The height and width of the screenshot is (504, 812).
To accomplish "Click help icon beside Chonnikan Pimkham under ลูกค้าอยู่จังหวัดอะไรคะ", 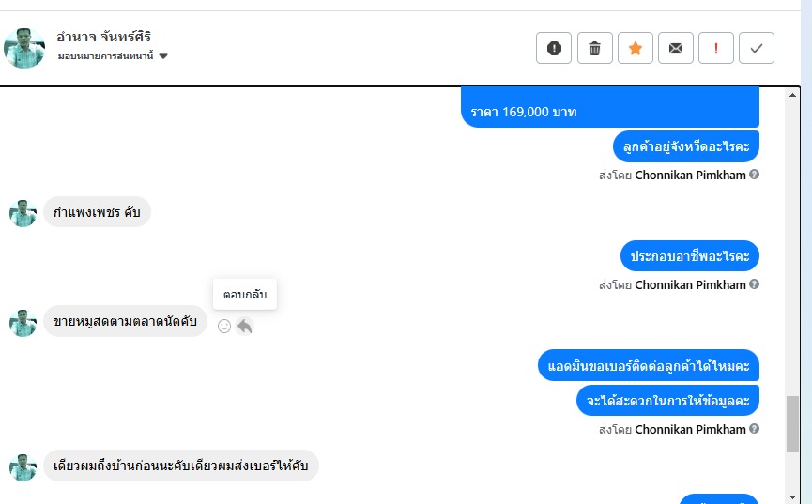I will click(x=755, y=175).
